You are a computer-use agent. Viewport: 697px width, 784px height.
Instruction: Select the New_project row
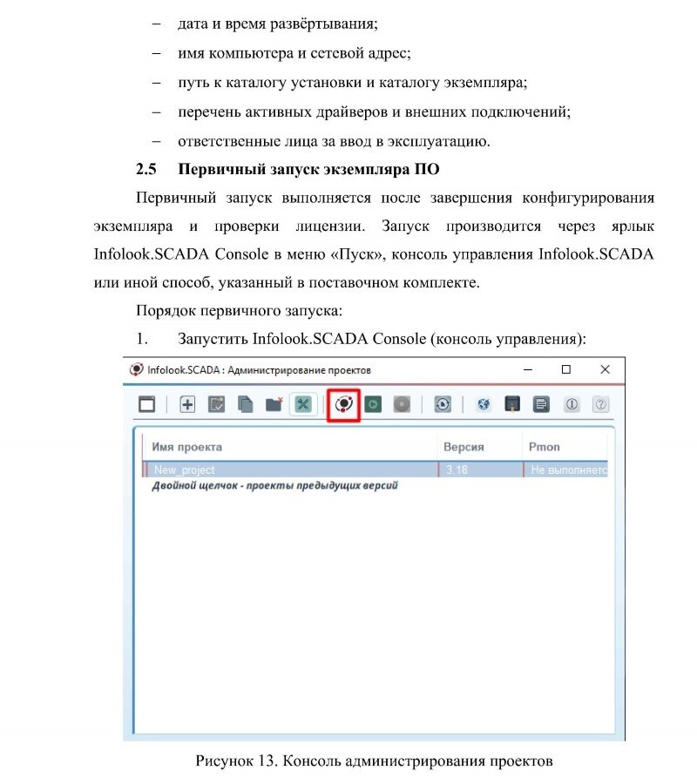tap(376, 470)
